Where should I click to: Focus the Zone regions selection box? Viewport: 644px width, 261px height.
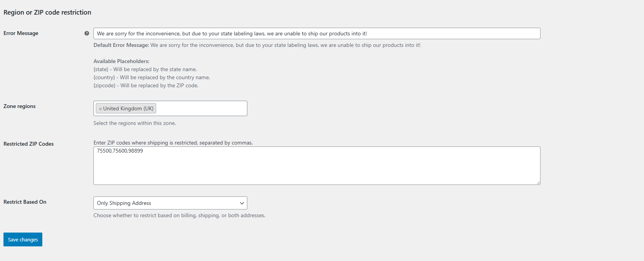coord(170,108)
